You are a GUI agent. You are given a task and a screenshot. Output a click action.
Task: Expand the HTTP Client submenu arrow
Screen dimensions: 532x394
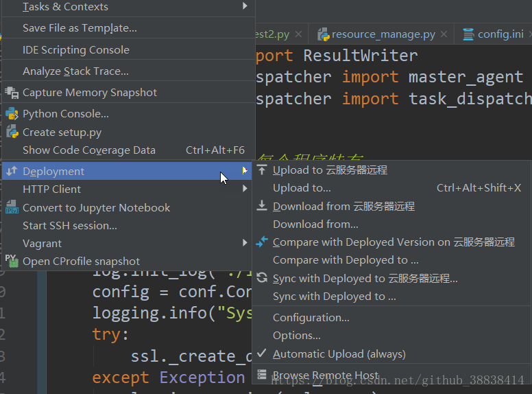tap(245, 189)
